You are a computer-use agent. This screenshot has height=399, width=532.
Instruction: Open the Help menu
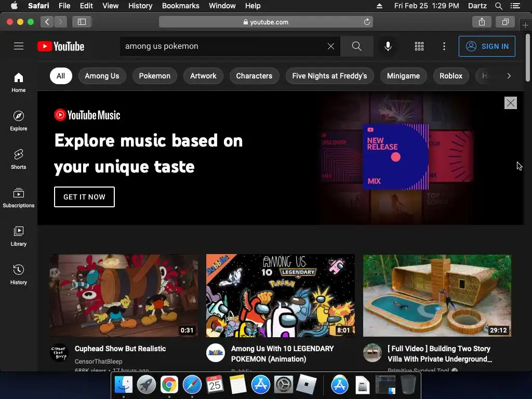pyautogui.click(x=253, y=6)
